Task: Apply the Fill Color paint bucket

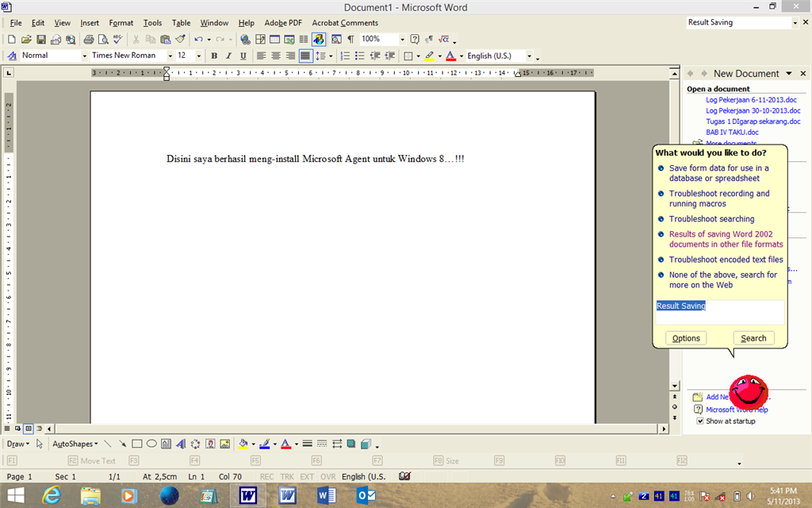Action: [243, 444]
